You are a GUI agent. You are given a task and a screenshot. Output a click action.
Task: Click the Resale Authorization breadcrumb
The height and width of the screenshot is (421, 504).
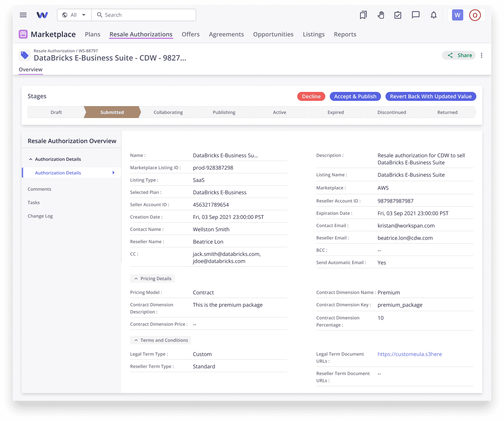[x=54, y=51]
